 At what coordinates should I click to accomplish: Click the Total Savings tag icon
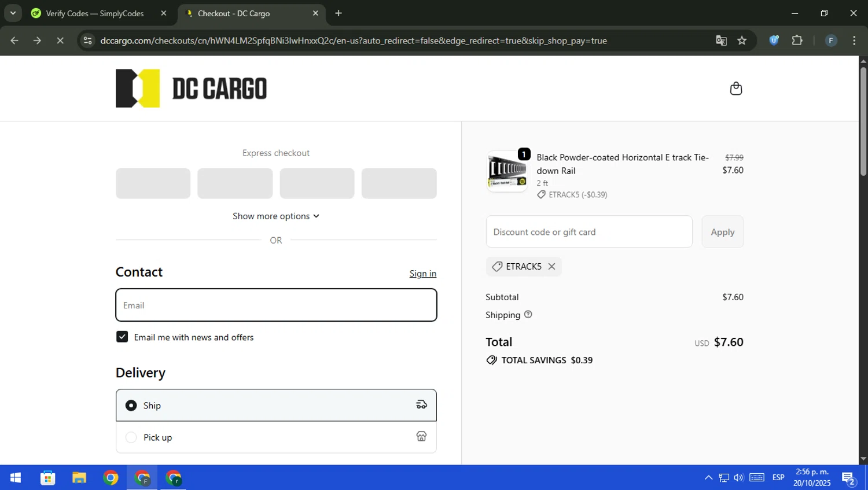[491, 360]
